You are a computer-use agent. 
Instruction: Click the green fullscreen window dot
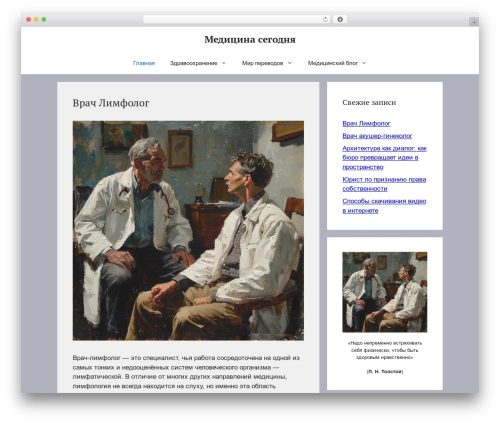tap(44, 20)
